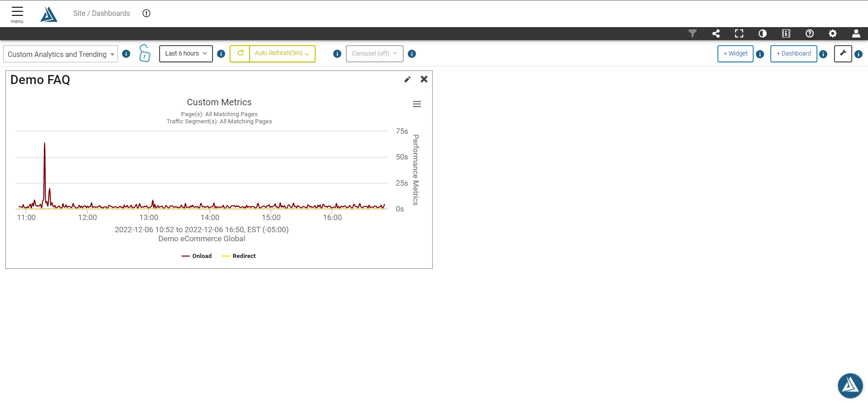868x403 pixels.
Task: Click the info icon next to the wrench
Action: [859, 54]
